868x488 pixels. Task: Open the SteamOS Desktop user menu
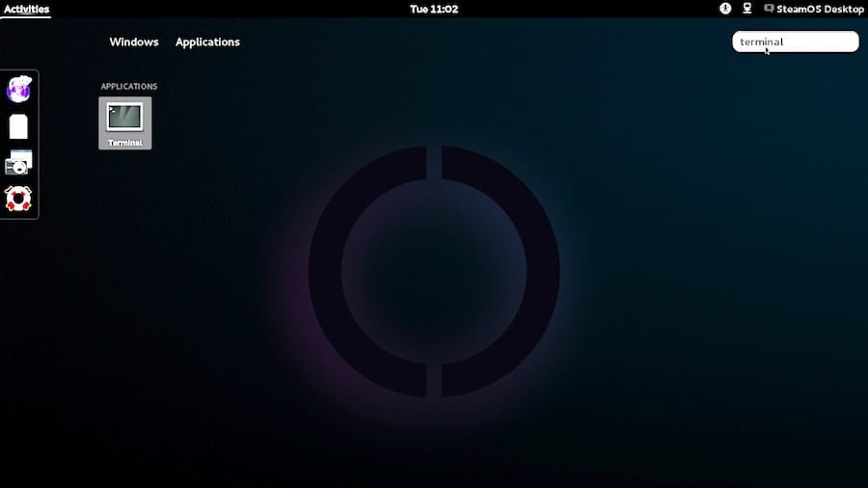[x=820, y=9]
